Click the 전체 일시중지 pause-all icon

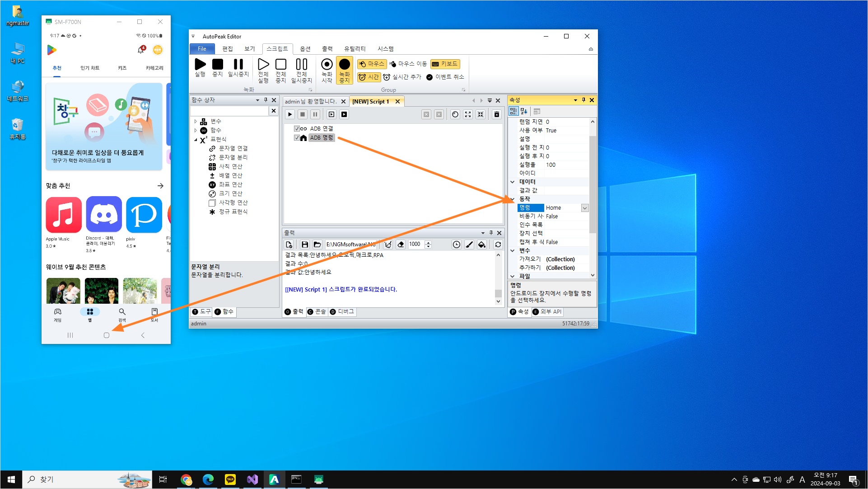(x=301, y=65)
